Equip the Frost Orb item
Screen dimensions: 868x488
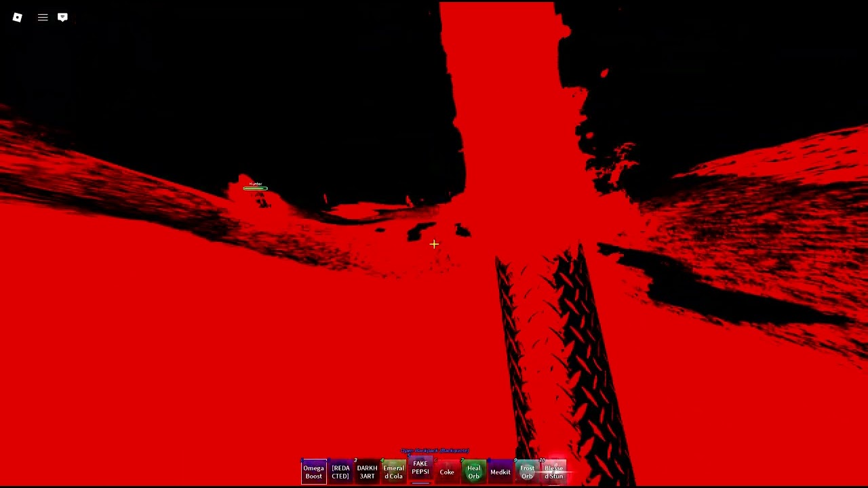point(527,472)
